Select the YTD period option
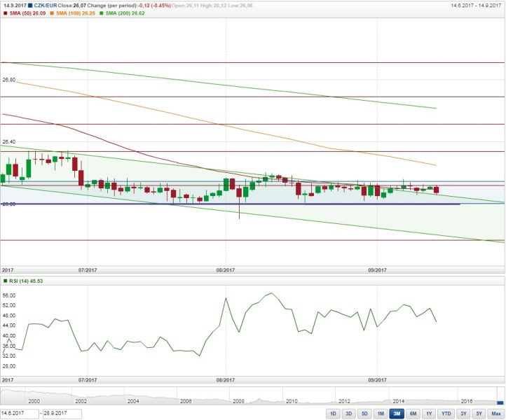 click(x=444, y=414)
